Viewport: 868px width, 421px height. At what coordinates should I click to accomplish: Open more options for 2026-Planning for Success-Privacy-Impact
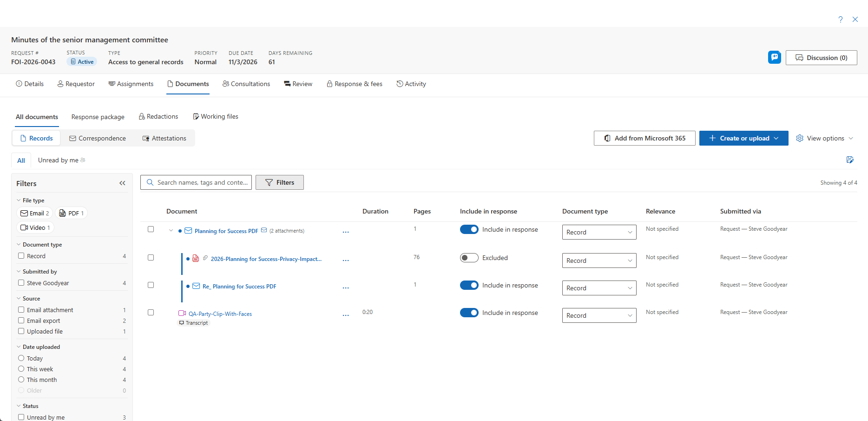[346, 260]
